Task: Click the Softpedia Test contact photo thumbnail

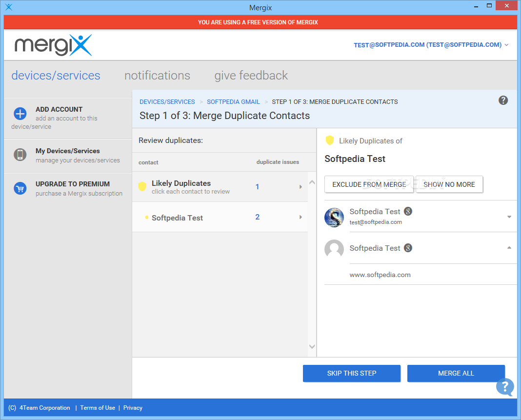Action: click(334, 217)
